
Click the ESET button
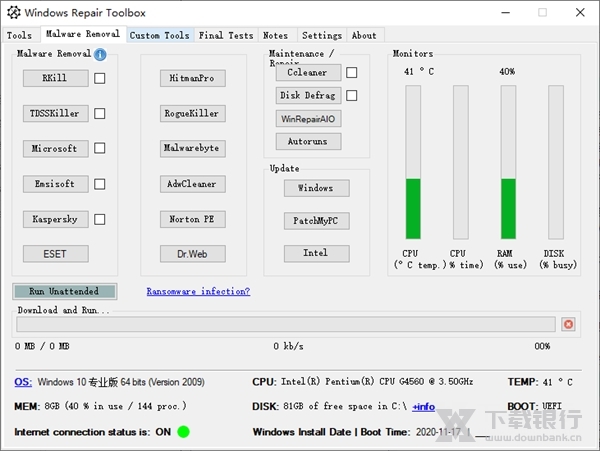[56, 254]
